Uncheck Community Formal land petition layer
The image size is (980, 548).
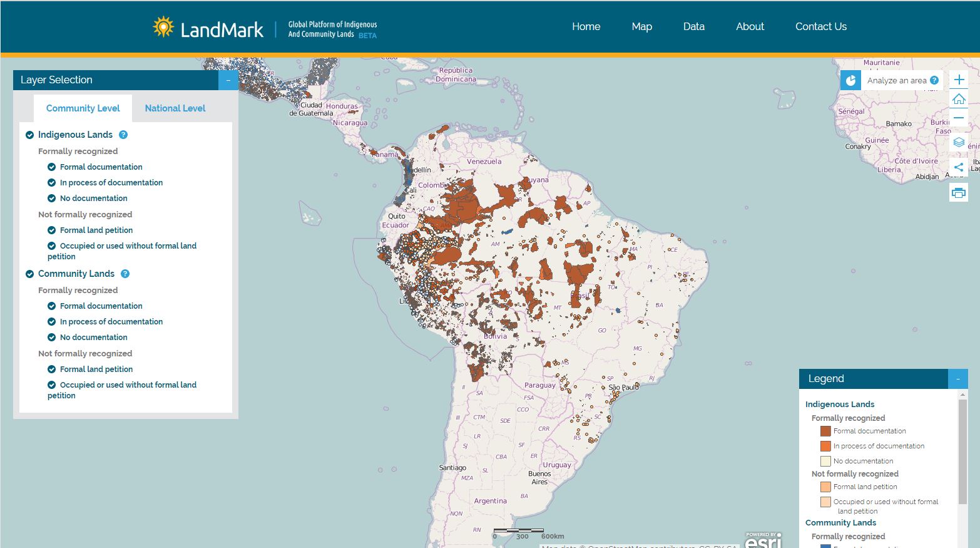[52, 369]
